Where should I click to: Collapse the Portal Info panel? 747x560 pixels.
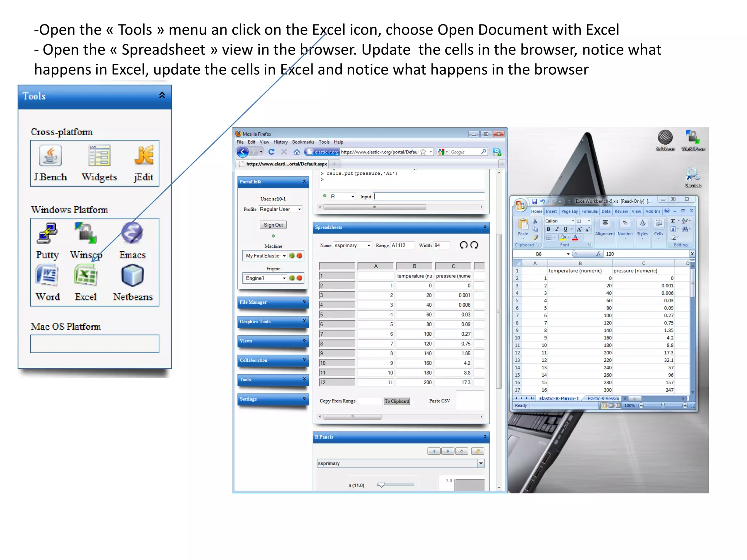304,181
